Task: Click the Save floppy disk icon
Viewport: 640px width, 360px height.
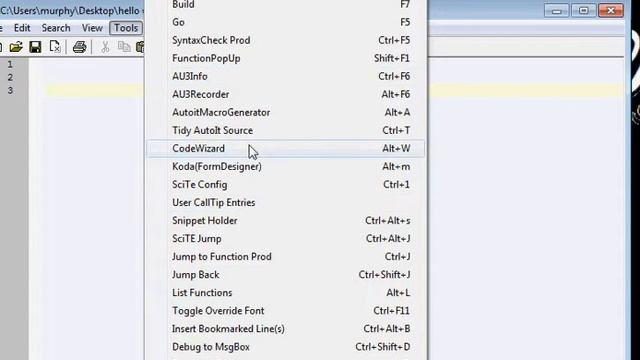Action: click(x=35, y=47)
